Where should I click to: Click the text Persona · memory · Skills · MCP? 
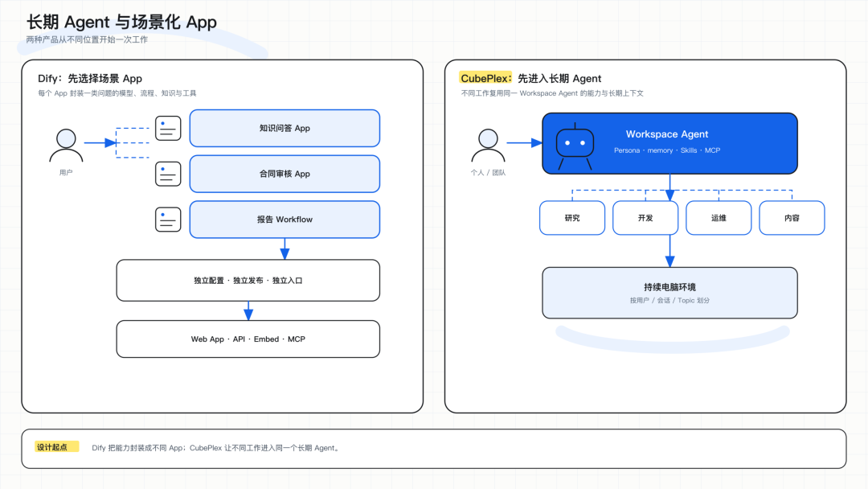667,150
